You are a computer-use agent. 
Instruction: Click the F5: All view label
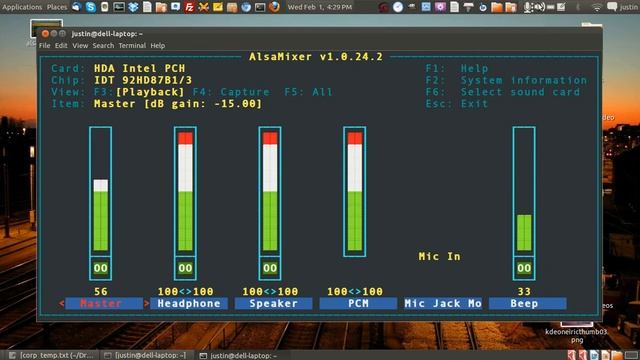(x=308, y=92)
